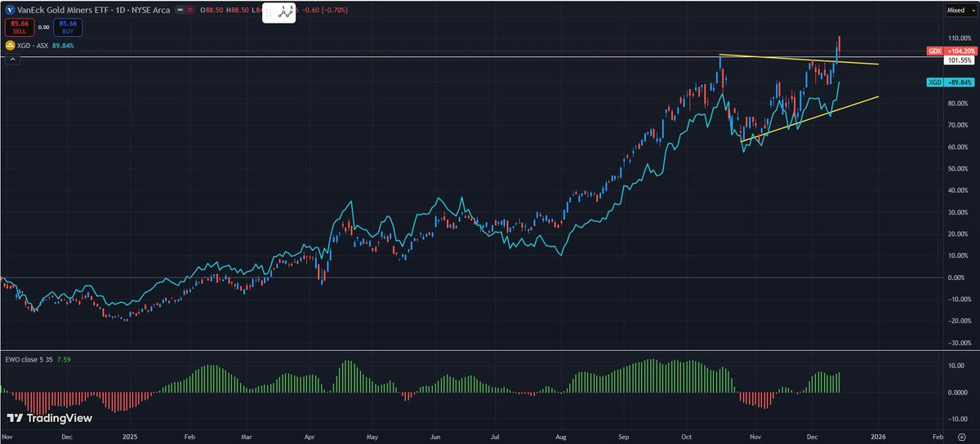Click the Elliott wave drawing tool icon

pyautogui.click(x=285, y=13)
